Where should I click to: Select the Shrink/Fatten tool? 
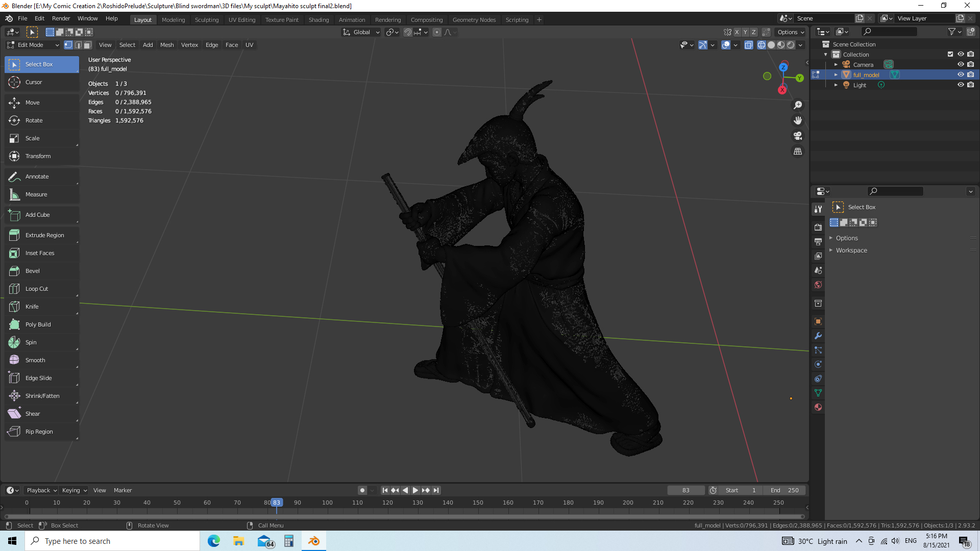point(42,396)
